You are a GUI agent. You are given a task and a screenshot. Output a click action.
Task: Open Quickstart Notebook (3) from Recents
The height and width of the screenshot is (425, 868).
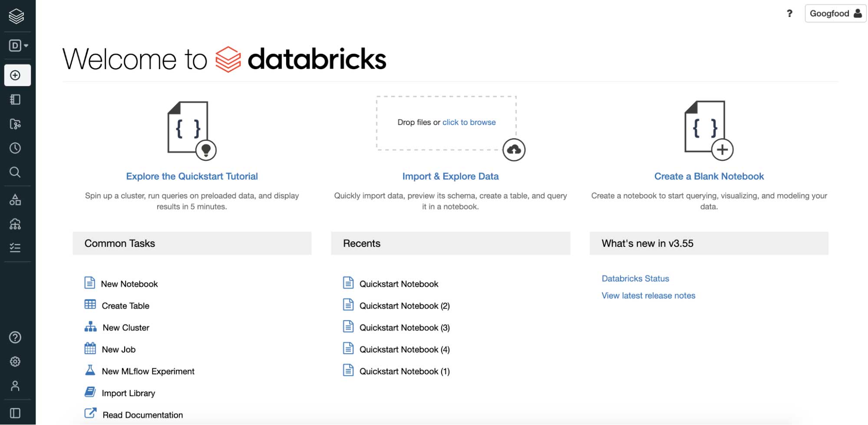(x=404, y=328)
